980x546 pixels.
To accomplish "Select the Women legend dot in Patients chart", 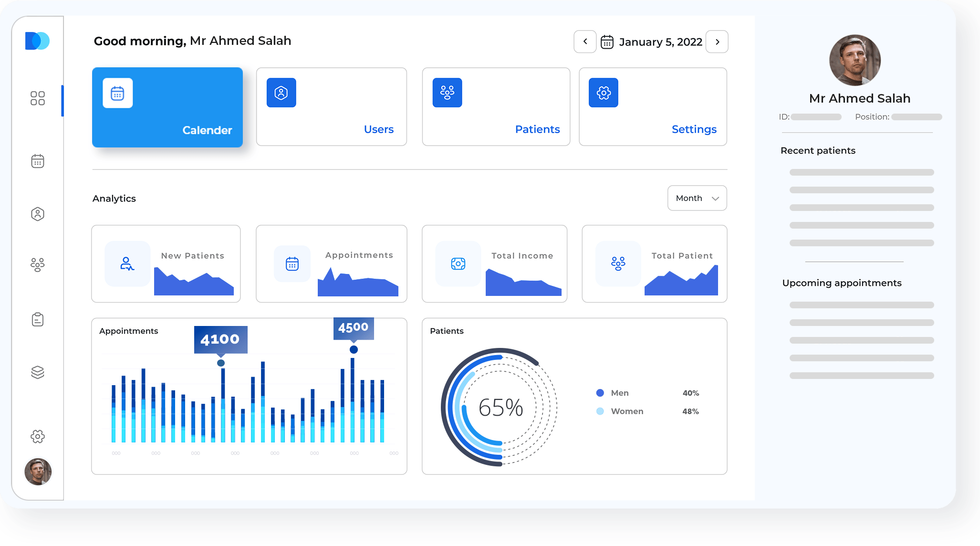I will [599, 411].
